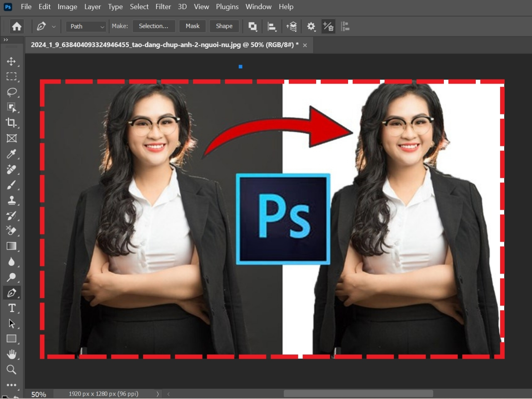The height and width of the screenshot is (399, 532).
Task: Select the Frame tool
Action: pyautogui.click(x=11, y=138)
